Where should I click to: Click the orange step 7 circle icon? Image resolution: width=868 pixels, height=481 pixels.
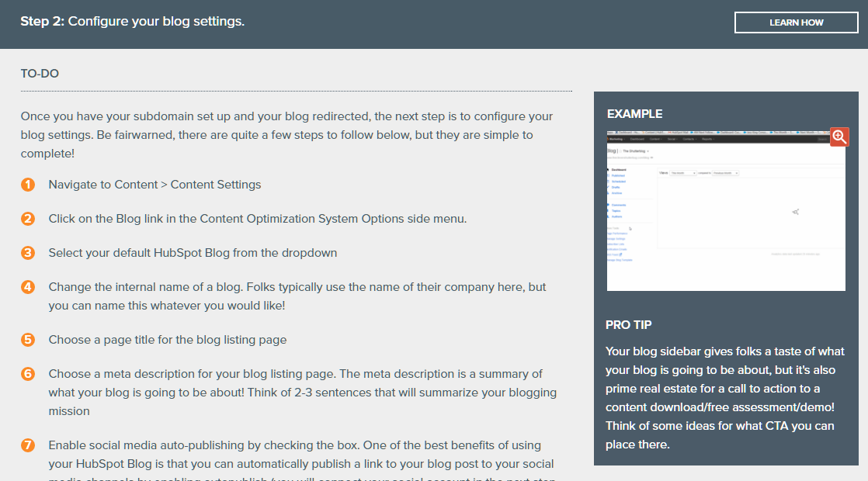(x=28, y=445)
